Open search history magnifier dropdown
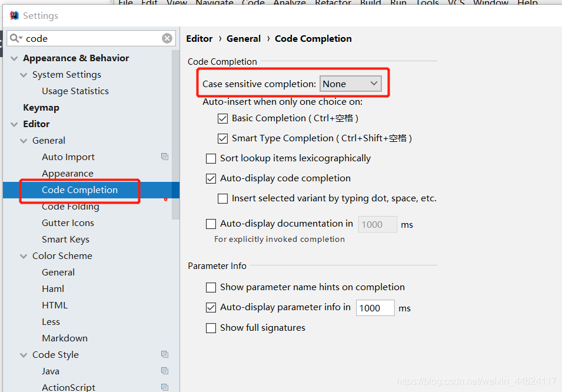This screenshot has width=562, height=392. (x=16, y=38)
